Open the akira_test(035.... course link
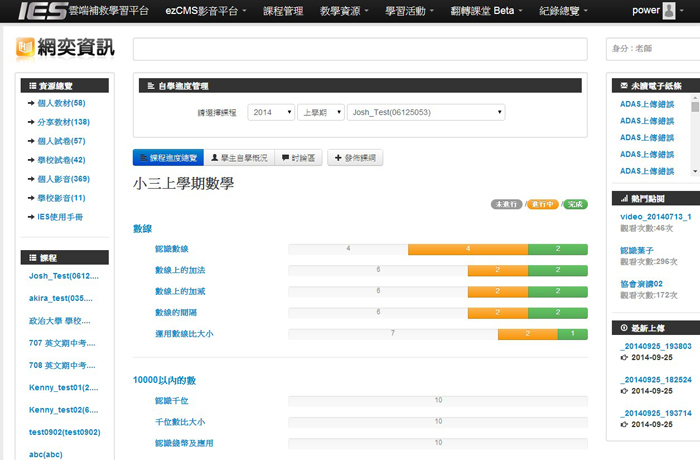Screen dimensions: 700x460 point(61,298)
